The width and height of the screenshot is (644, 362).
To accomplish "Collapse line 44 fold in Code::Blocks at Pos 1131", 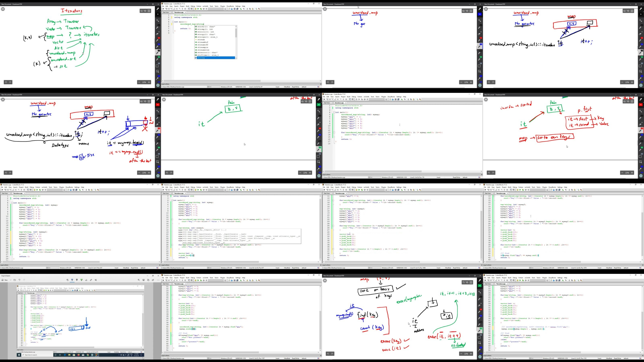I will pyautogui.click(x=494, y=335).
